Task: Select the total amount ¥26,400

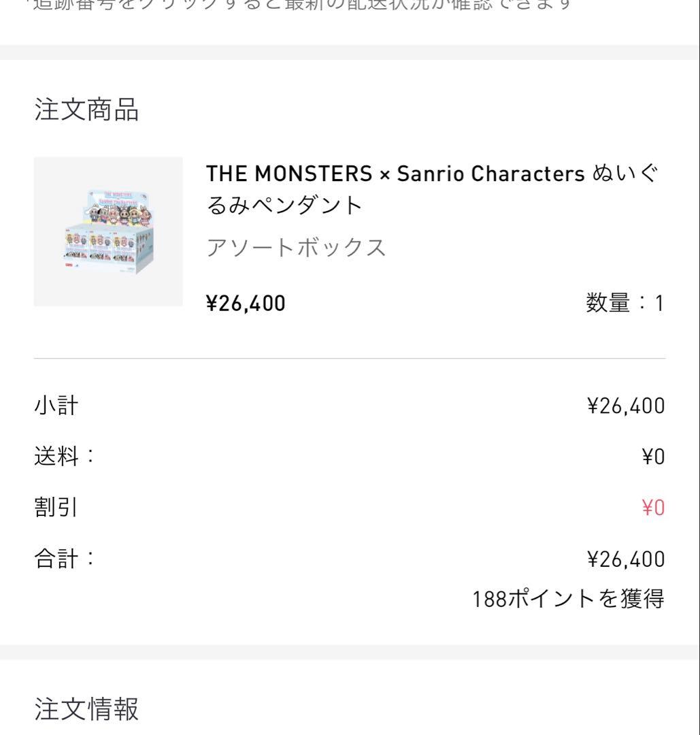Action: (626, 559)
